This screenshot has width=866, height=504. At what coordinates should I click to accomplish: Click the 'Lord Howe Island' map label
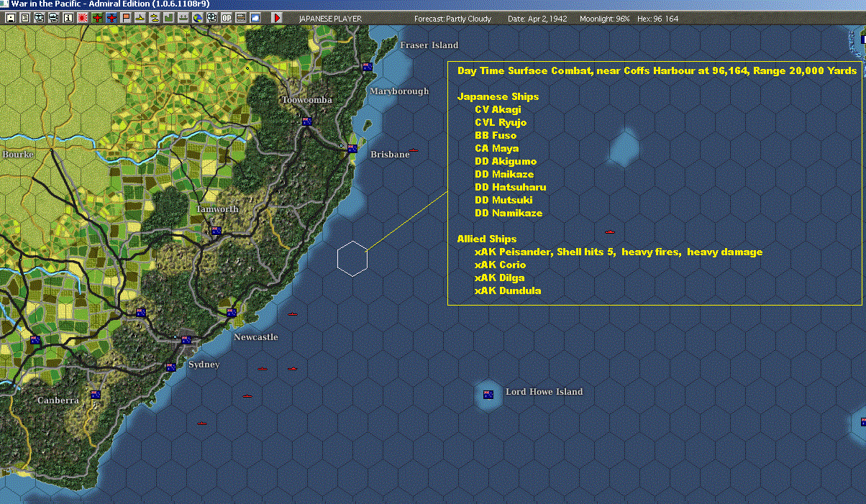tap(544, 392)
